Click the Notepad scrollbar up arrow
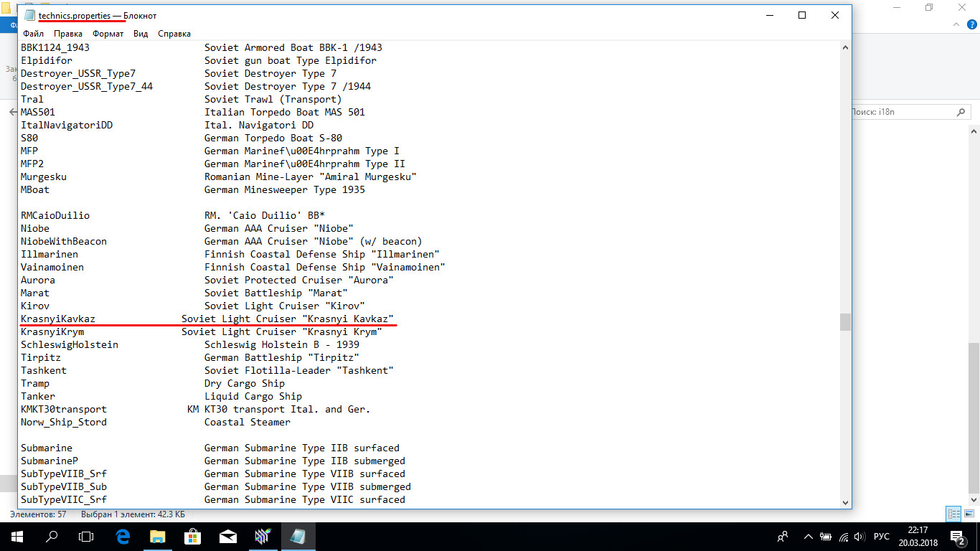The height and width of the screenshot is (551, 980). [845, 47]
